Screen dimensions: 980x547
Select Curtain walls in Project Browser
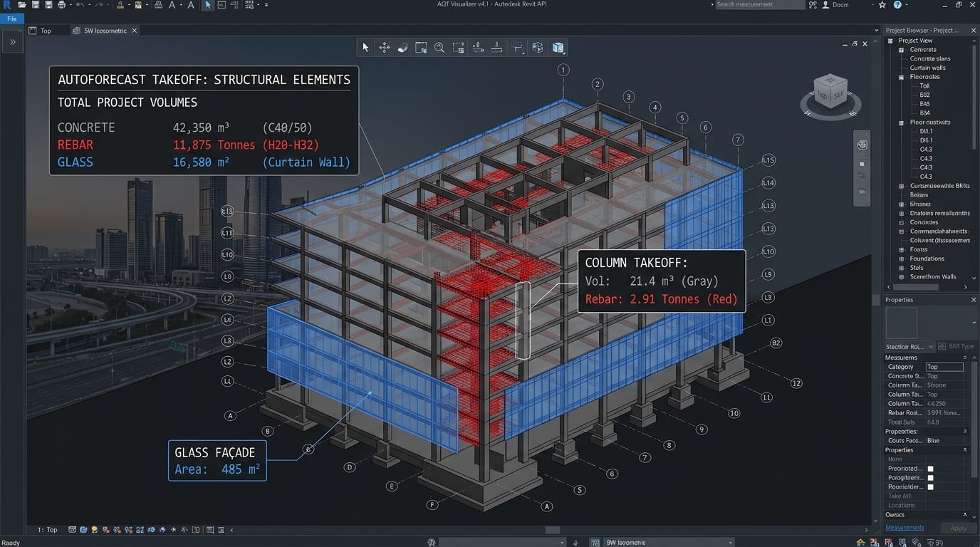tap(927, 68)
